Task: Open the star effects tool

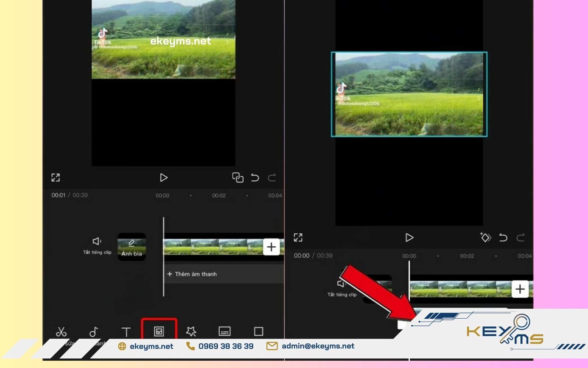Action: tap(191, 332)
